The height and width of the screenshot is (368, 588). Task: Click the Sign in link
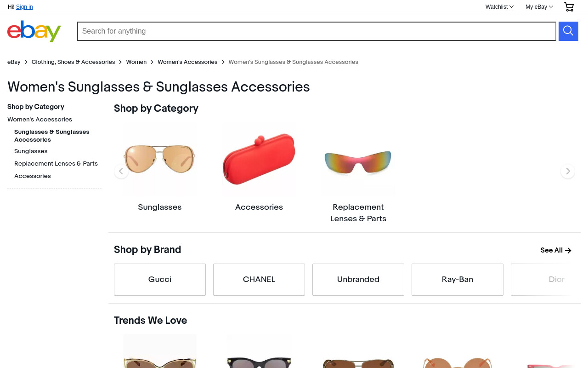(x=24, y=7)
